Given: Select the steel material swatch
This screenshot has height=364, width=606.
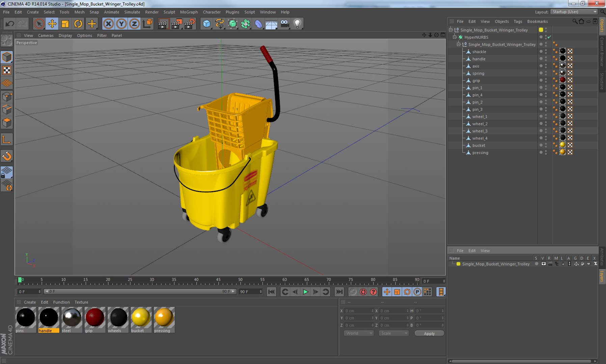Looking at the screenshot, I should coord(72,317).
